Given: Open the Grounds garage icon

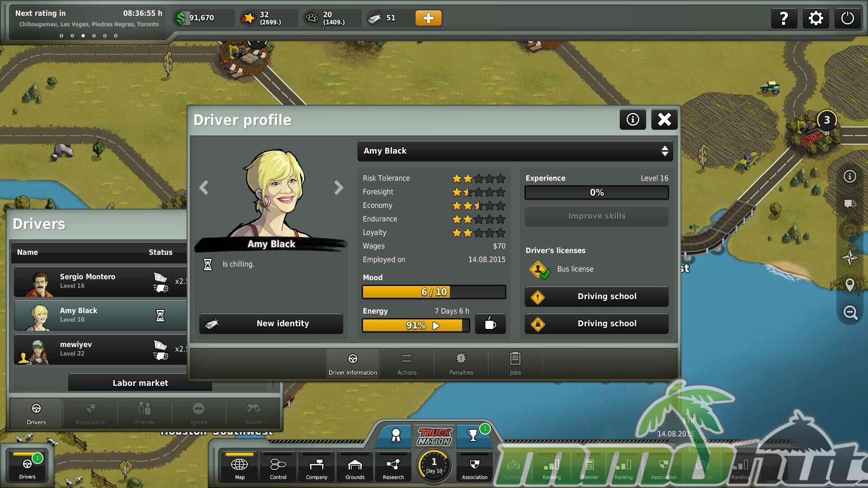Looking at the screenshot, I should 355,468.
